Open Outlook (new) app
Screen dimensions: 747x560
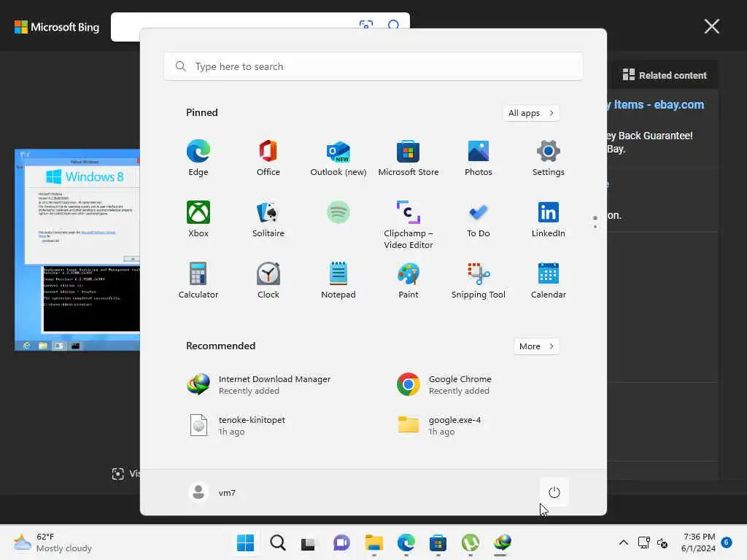(338, 158)
